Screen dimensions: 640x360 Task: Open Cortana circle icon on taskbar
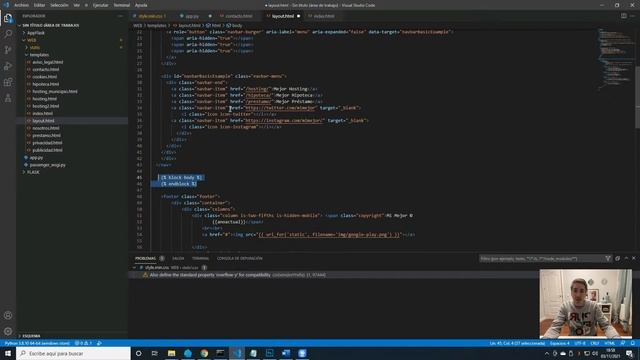(138, 353)
